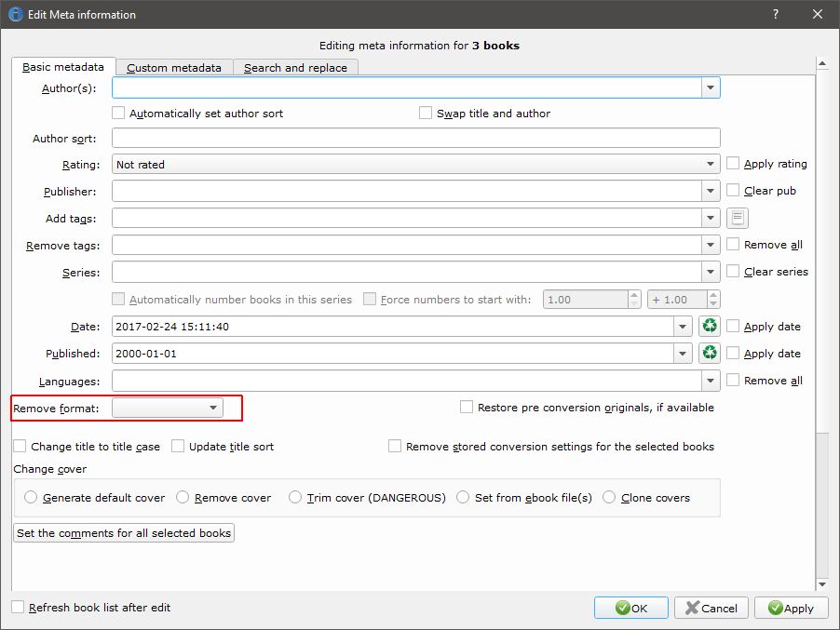Click the Author(s) text field

[407, 87]
